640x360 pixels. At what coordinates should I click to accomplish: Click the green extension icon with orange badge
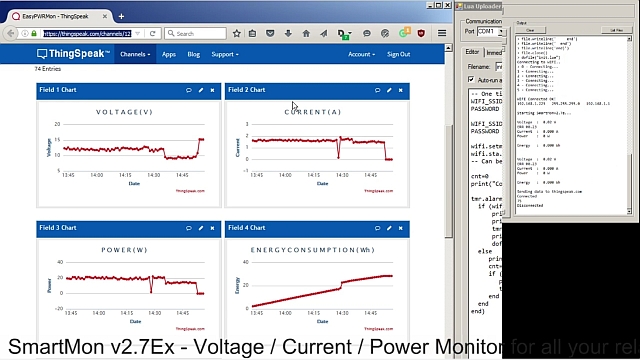coord(404,33)
